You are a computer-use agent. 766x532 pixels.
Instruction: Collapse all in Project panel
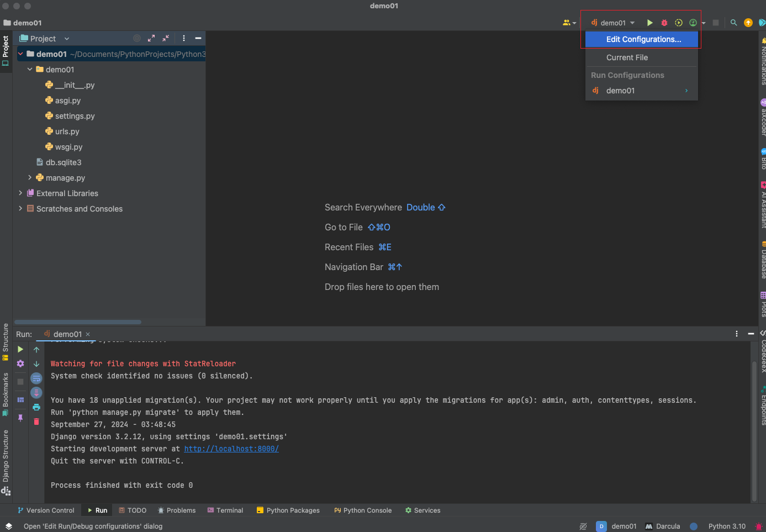pyautogui.click(x=166, y=38)
